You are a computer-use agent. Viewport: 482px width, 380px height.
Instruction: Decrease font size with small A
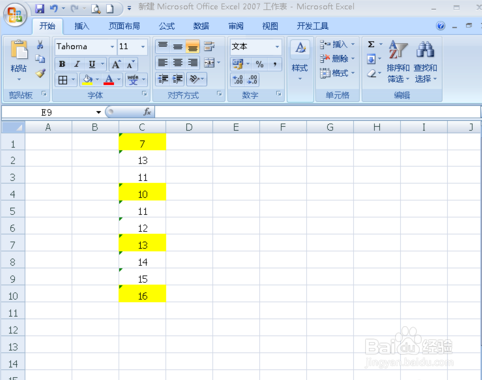[x=130, y=64]
